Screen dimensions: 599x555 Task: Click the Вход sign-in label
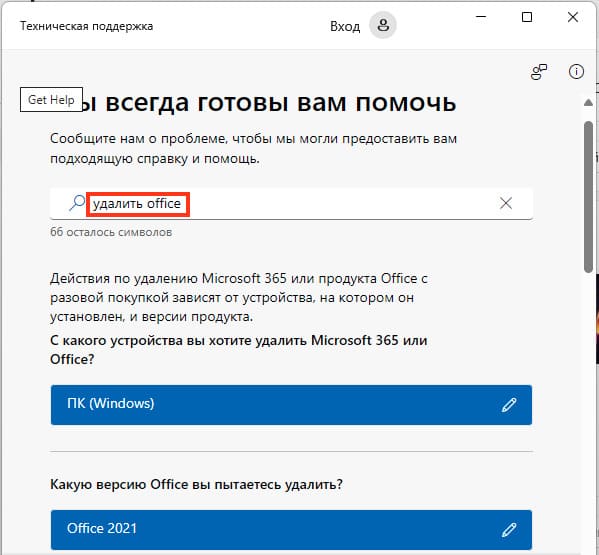[x=345, y=26]
